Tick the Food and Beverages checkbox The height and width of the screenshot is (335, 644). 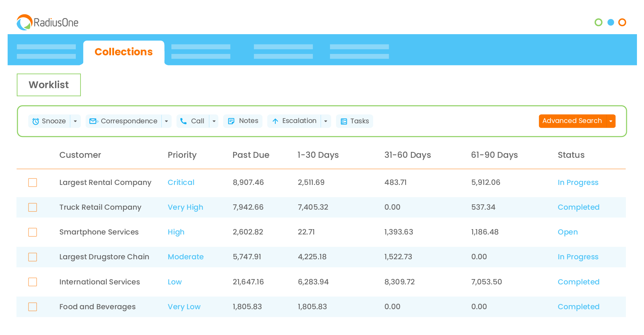pos(33,307)
